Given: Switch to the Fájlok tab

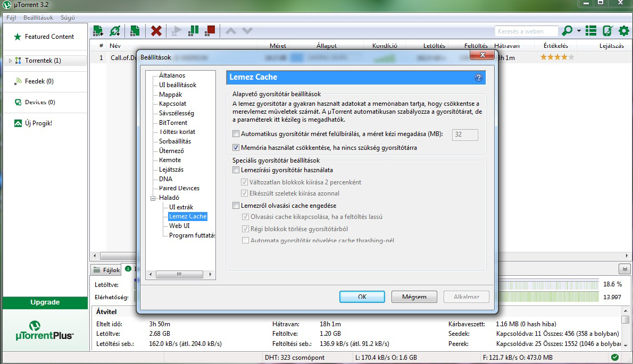Looking at the screenshot, I should 106,269.
